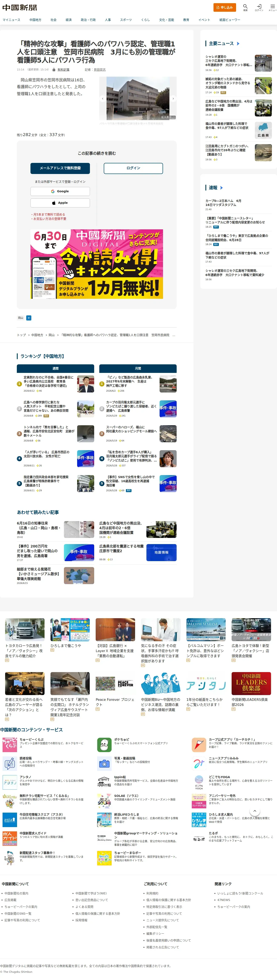Open the 社会 navigation item
The width and height of the screenshot is (277, 980).
point(53,20)
